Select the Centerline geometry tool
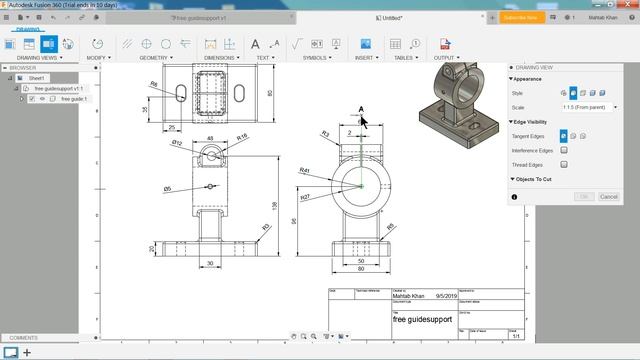 (x=127, y=44)
